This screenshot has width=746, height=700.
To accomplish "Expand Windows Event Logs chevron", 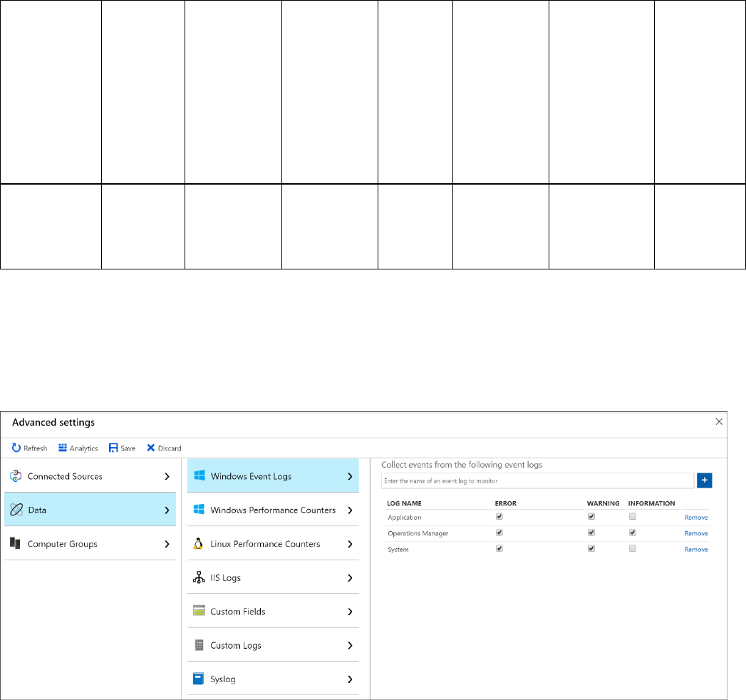I will point(350,476).
